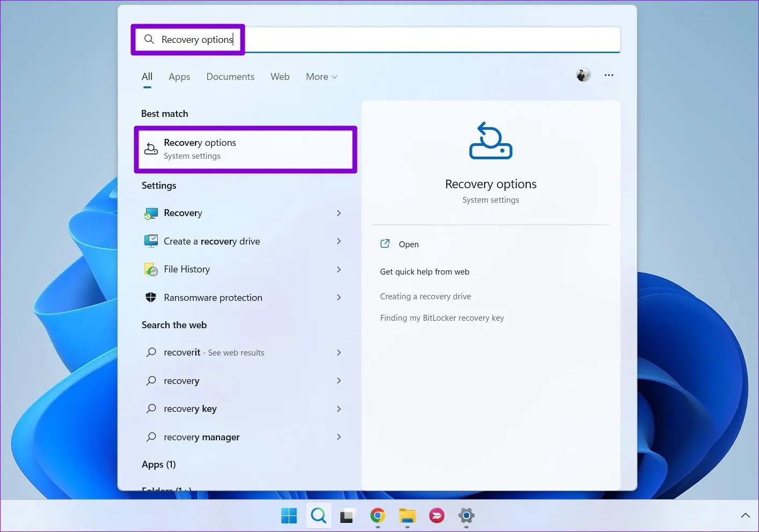Open Chrome from the taskbar

click(377, 515)
